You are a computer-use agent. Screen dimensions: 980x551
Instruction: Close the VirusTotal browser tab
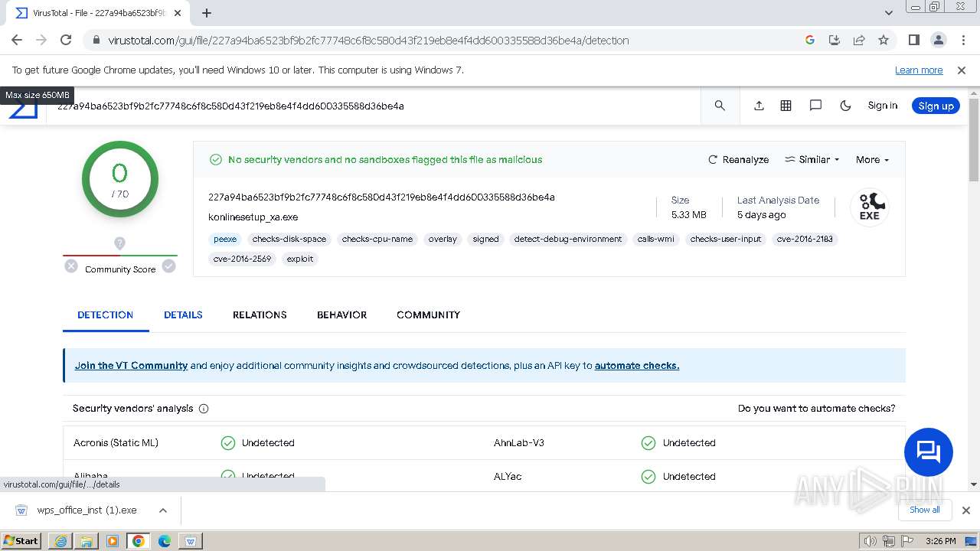178,13
